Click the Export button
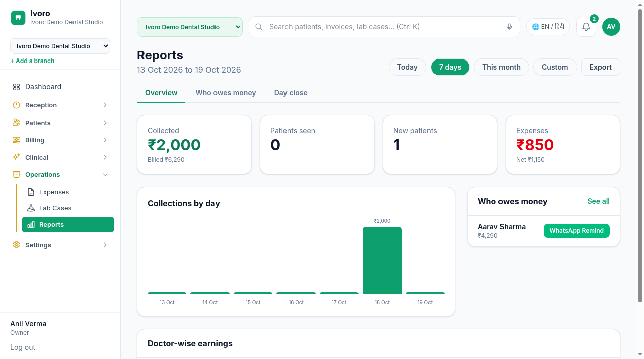 (x=601, y=67)
